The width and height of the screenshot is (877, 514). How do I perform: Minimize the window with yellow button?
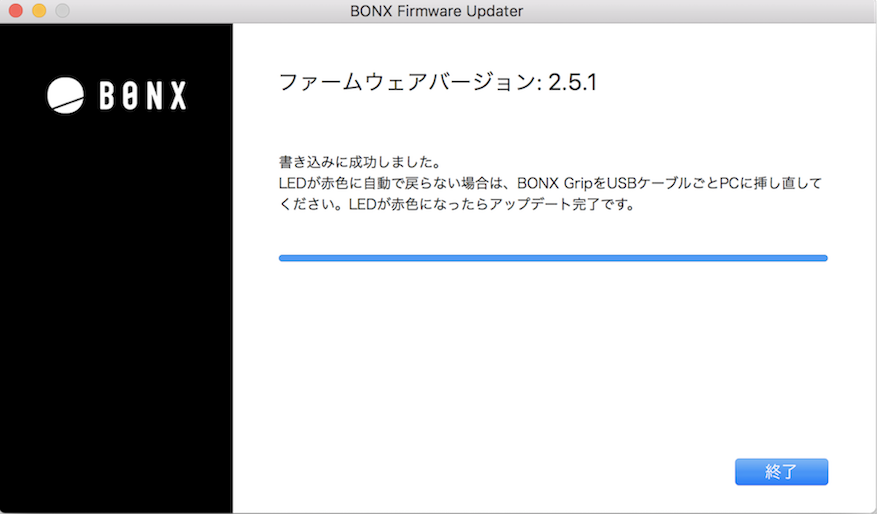point(39,11)
